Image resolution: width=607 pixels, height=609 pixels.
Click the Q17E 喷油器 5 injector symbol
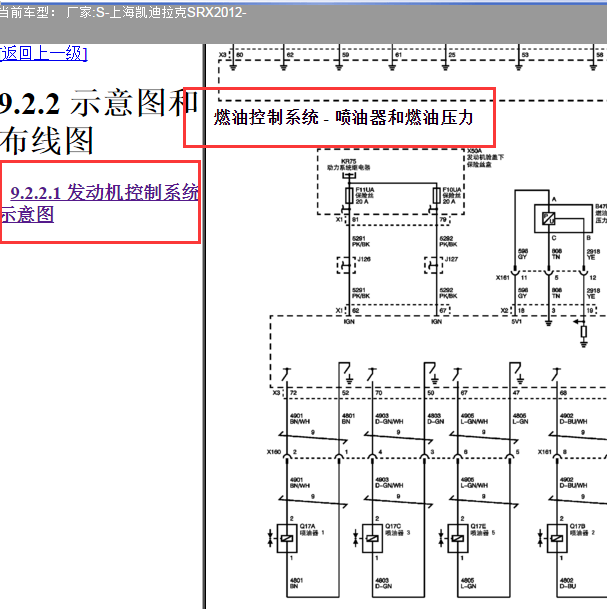point(458,538)
